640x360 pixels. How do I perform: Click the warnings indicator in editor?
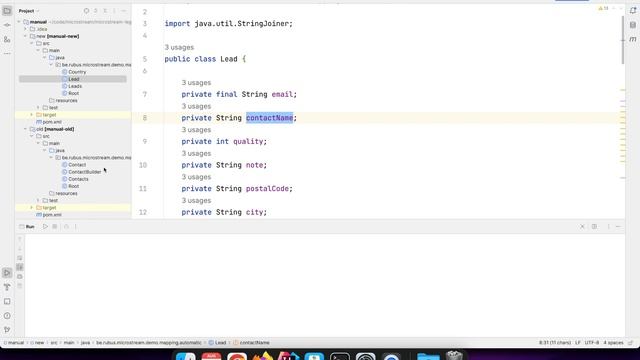pos(603,8)
